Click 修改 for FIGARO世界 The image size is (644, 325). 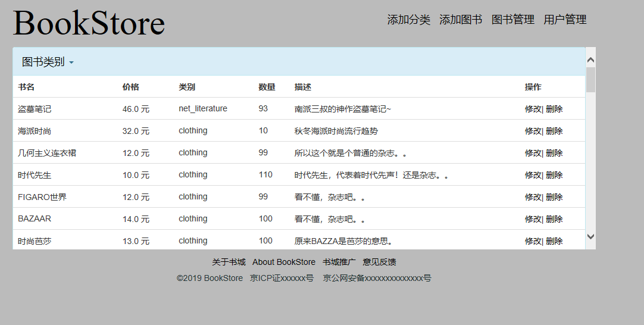[x=533, y=197]
